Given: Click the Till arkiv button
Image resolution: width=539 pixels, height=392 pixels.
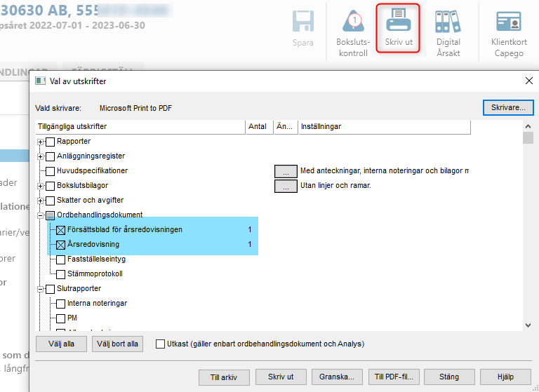Looking at the screenshot, I should point(224,377).
